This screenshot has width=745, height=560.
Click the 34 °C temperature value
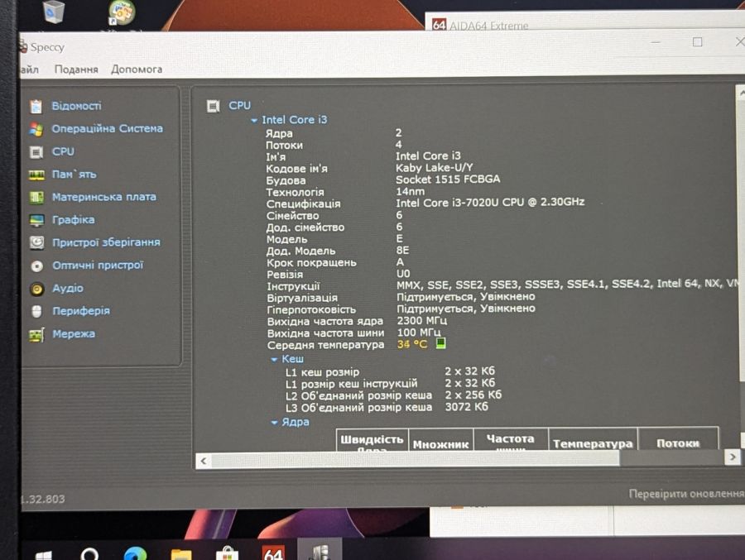click(x=412, y=344)
